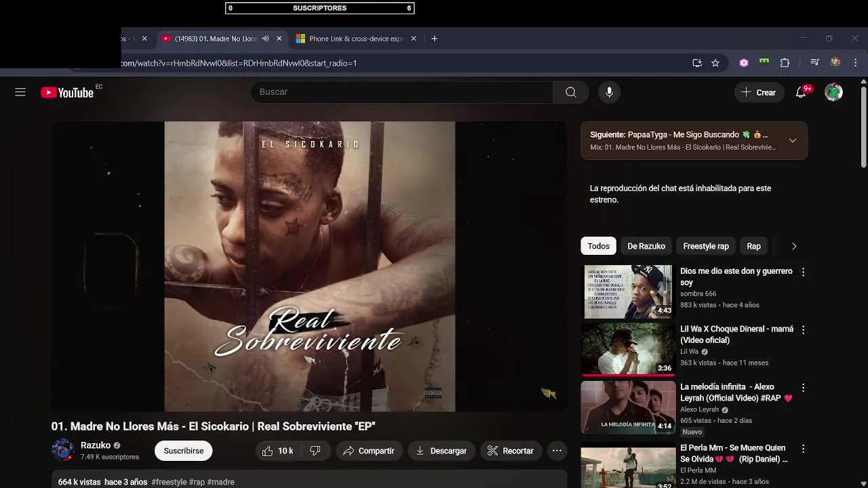
Task: Click the #madre hashtag
Action: tap(220, 482)
